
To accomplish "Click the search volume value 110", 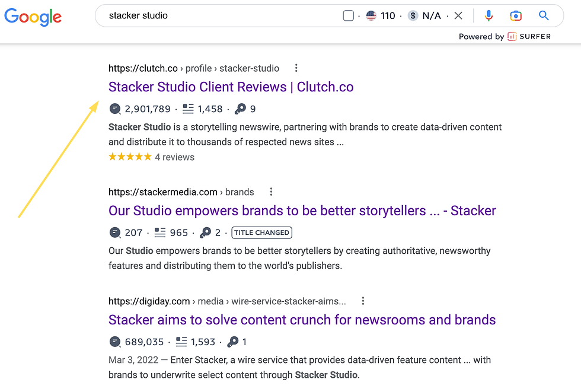I will coord(388,15).
